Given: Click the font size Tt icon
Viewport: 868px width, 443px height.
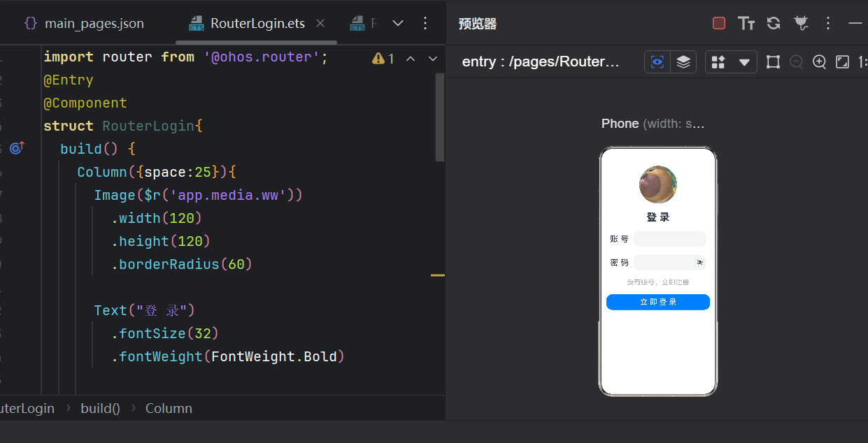Looking at the screenshot, I should pos(746,23).
